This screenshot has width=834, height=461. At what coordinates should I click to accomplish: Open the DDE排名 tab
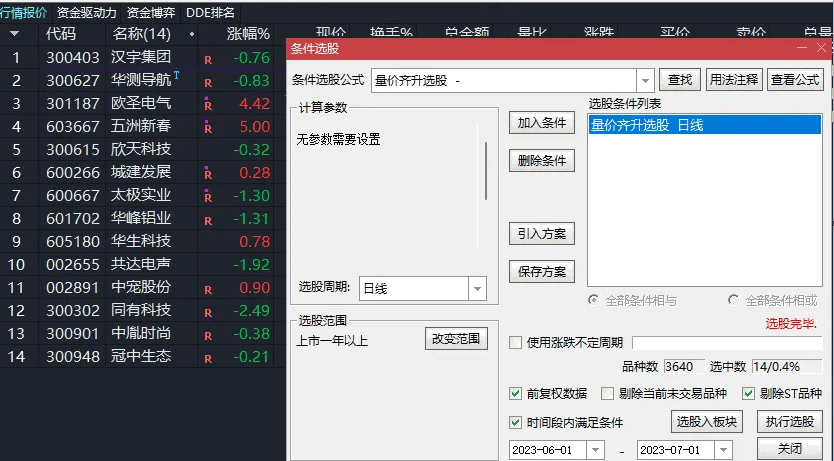click(x=210, y=13)
